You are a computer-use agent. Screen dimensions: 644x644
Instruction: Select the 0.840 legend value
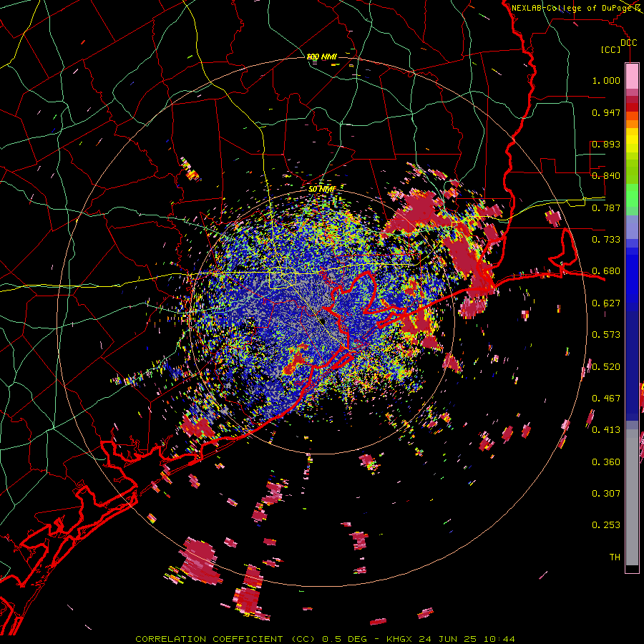pyautogui.click(x=606, y=176)
